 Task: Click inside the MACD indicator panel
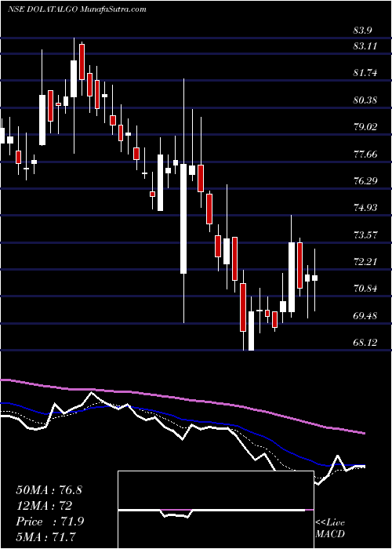pyautogui.click(x=216, y=510)
